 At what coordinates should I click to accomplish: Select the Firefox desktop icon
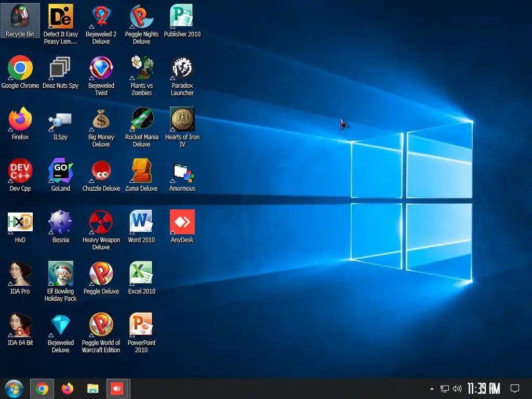[20, 123]
